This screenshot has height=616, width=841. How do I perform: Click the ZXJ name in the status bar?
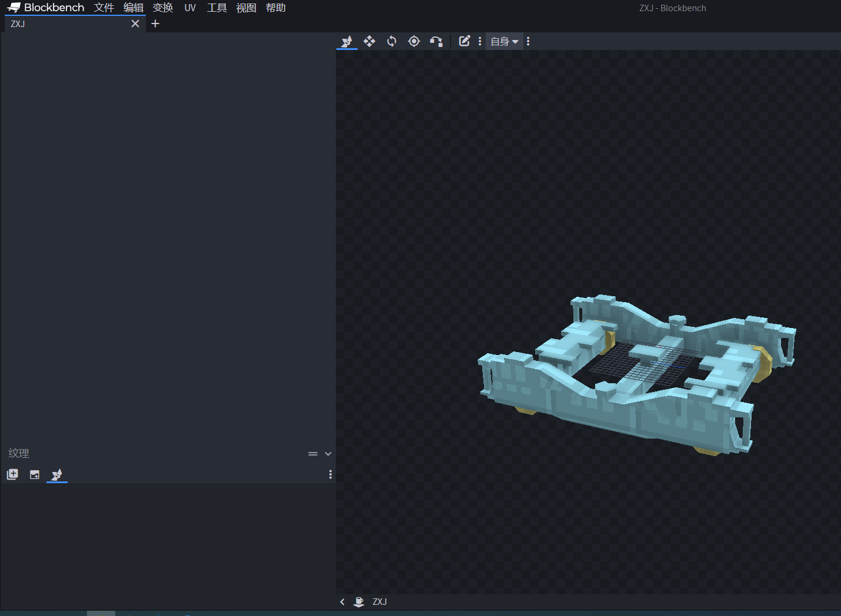[x=380, y=602]
